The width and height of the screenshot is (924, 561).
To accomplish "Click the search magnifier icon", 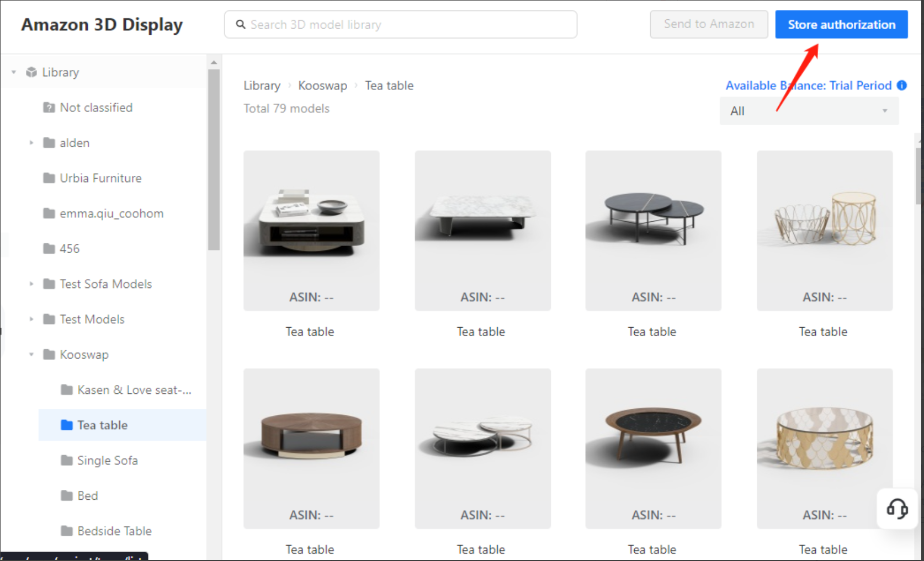I will tap(241, 25).
